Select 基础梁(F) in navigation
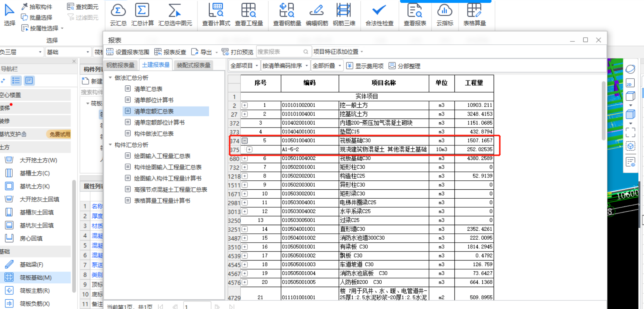The image size is (644, 309). (31, 265)
